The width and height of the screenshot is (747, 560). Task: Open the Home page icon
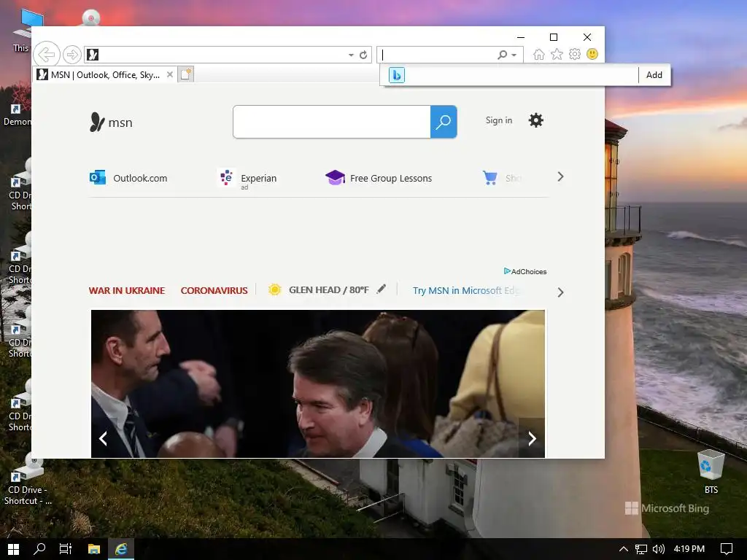[539, 54]
